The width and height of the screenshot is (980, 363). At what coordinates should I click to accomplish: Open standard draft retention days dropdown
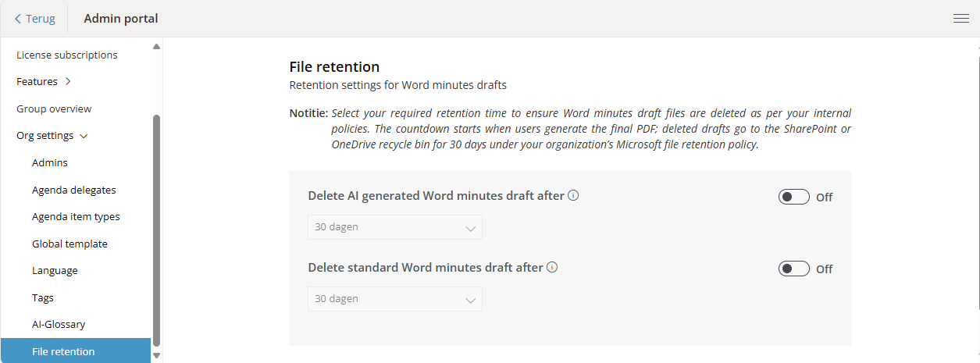pos(395,299)
